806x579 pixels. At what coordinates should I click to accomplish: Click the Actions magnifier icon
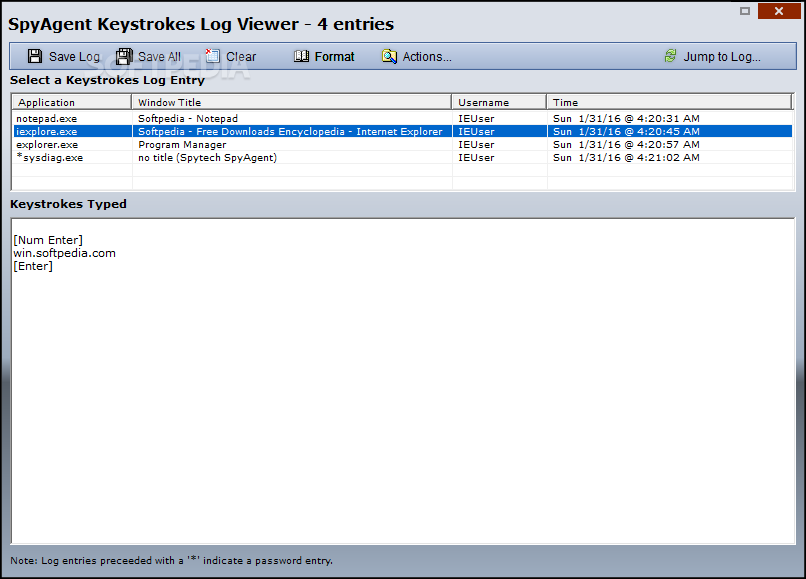[389, 57]
